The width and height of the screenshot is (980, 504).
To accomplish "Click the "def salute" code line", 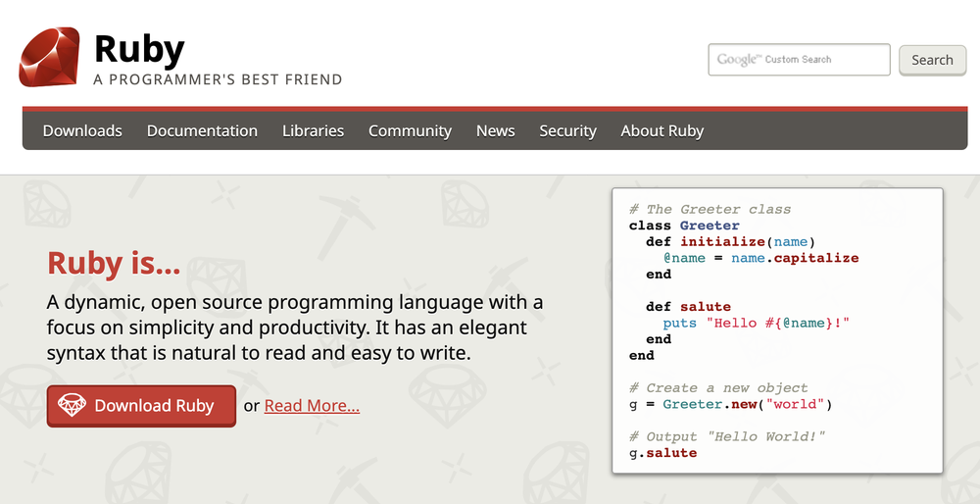I will tap(688, 306).
